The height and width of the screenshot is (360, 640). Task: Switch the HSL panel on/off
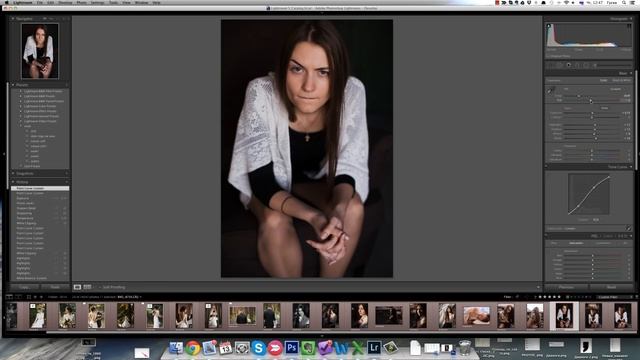click(x=547, y=236)
